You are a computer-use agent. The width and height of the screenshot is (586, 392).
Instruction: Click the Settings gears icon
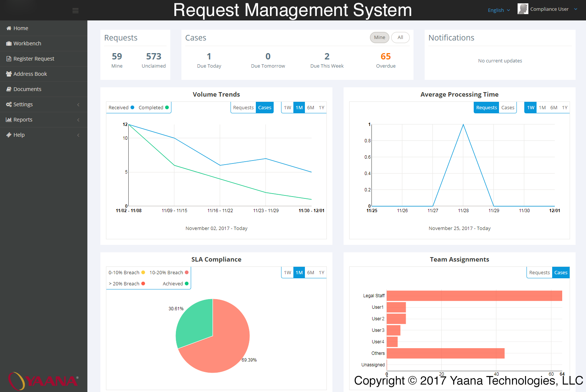point(9,104)
